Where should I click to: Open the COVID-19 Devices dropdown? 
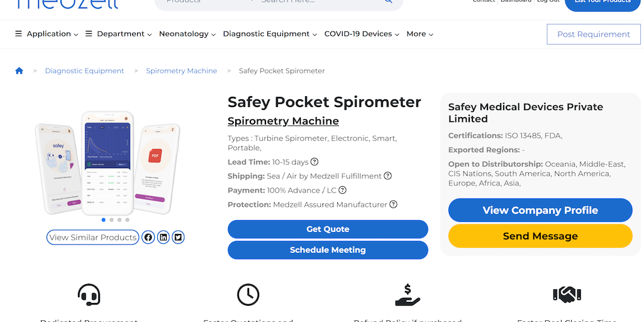362,34
